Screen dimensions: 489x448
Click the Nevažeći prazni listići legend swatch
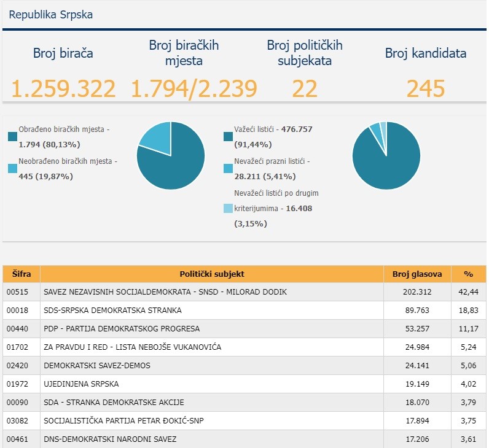[229, 168]
